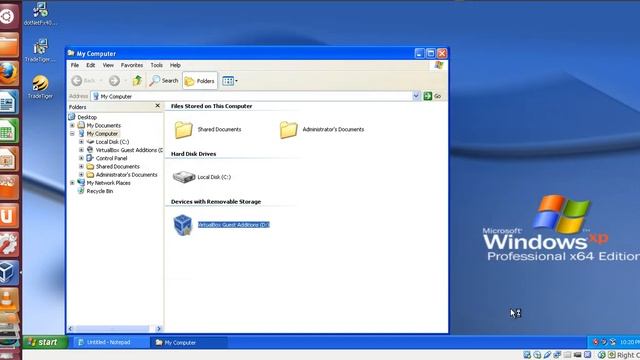Select the Shared Documents folder icon
The height and width of the screenshot is (360, 640).
(184, 129)
